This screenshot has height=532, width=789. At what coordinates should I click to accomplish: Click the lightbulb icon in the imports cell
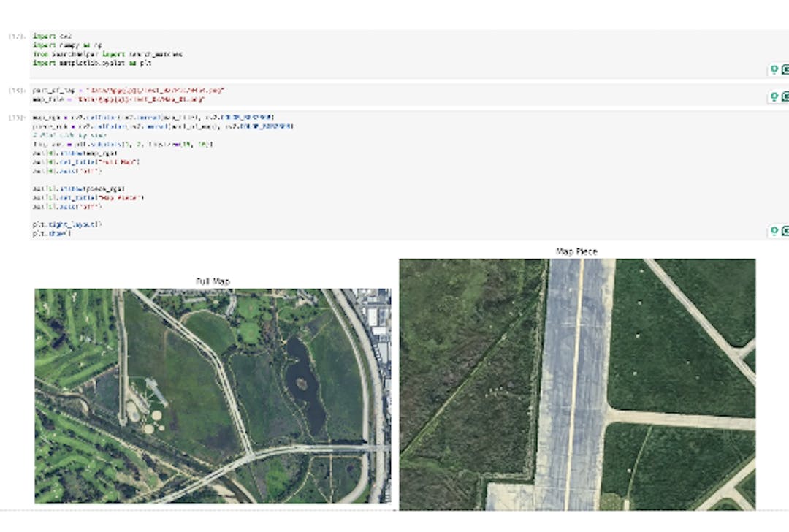tap(774, 70)
